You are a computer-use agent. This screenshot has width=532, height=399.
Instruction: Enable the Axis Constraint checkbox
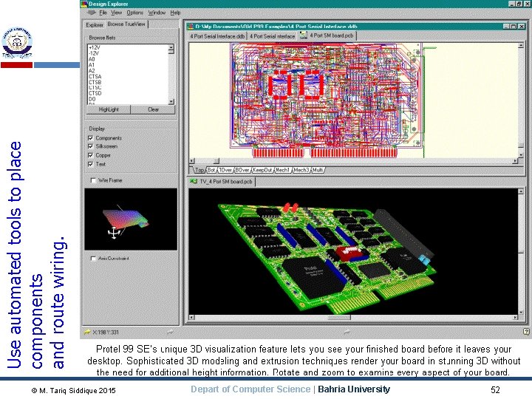click(93, 259)
